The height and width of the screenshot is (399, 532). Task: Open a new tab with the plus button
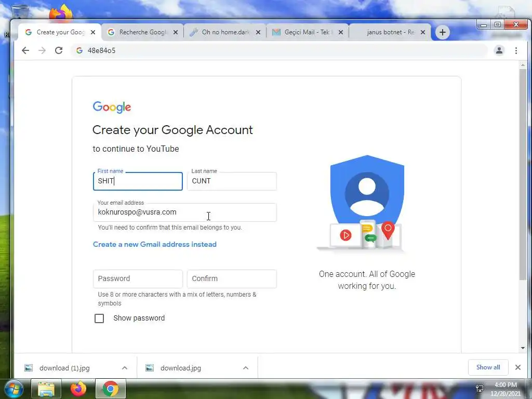tap(443, 32)
